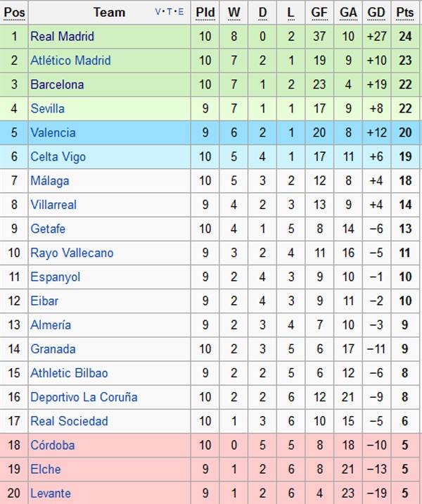Screen dimensions: 422x504
Task: Click the Valencia team name
Action: [x=53, y=132]
